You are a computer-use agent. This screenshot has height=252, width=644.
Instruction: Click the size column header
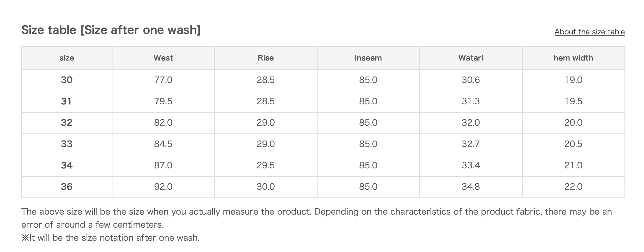point(67,58)
